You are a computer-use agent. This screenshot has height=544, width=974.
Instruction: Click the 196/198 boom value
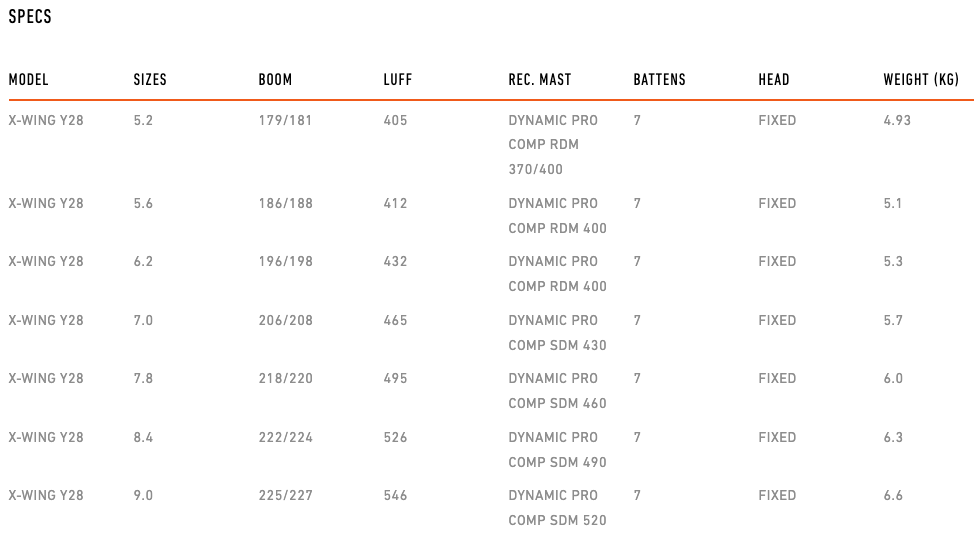(285, 261)
